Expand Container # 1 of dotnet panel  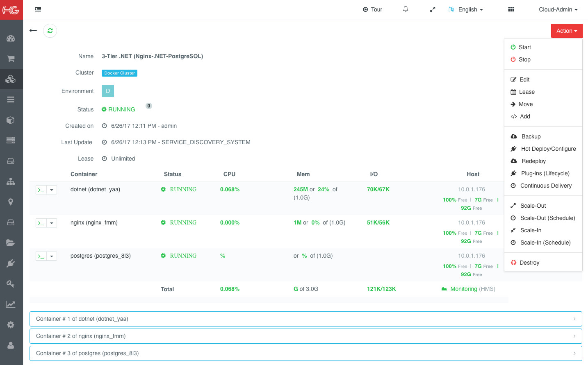pos(306,319)
